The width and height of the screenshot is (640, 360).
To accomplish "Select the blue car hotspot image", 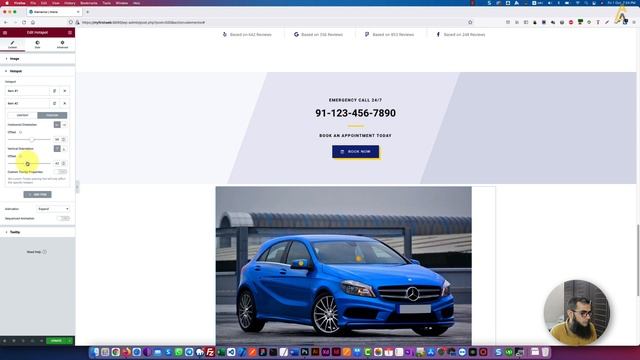I will click(x=344, y=266).
